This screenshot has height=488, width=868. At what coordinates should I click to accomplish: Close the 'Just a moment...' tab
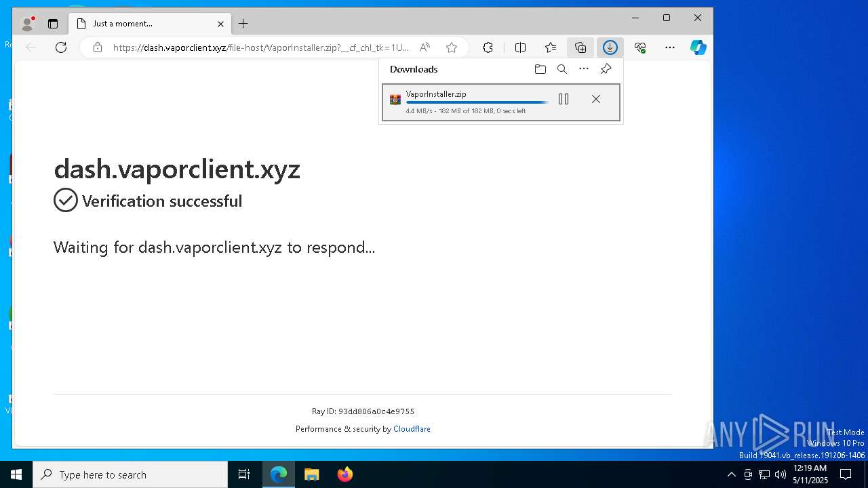220,24
